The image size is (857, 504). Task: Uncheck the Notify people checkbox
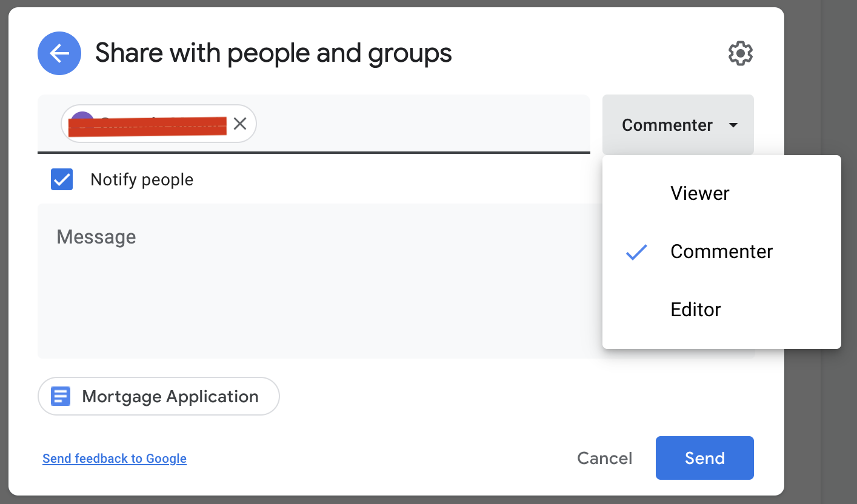coord(62,179)
